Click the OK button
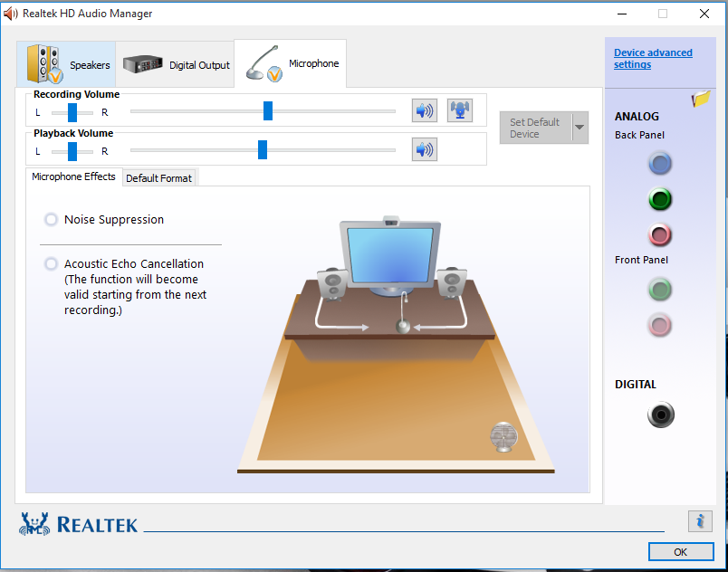Screen dimensions: 728x572 681,552
